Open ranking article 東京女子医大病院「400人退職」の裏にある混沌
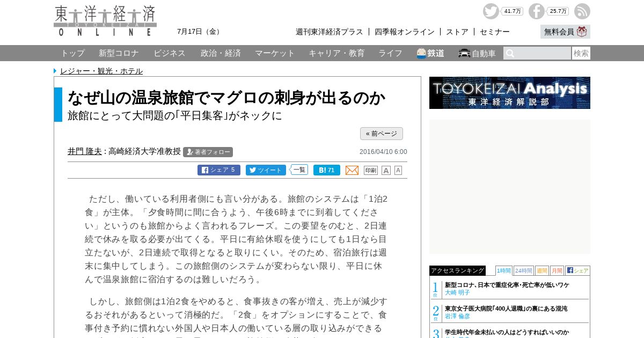 point(506,308)
